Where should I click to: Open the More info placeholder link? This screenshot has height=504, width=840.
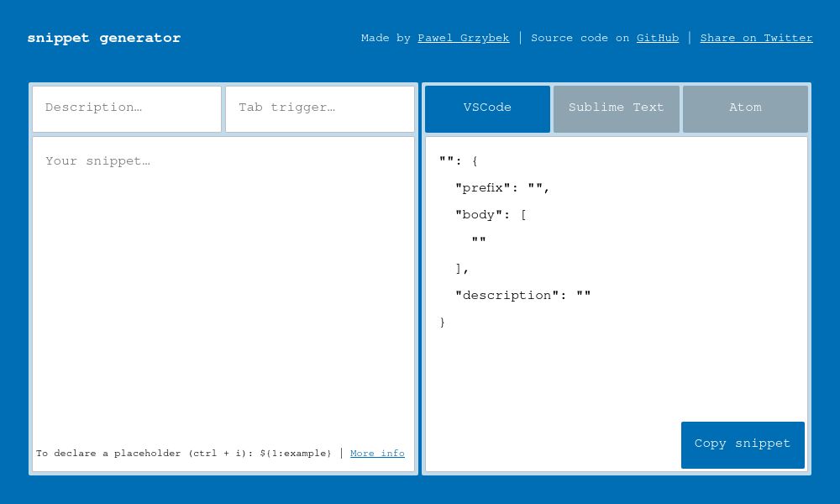pyautogui.click(x=377, y=454)
